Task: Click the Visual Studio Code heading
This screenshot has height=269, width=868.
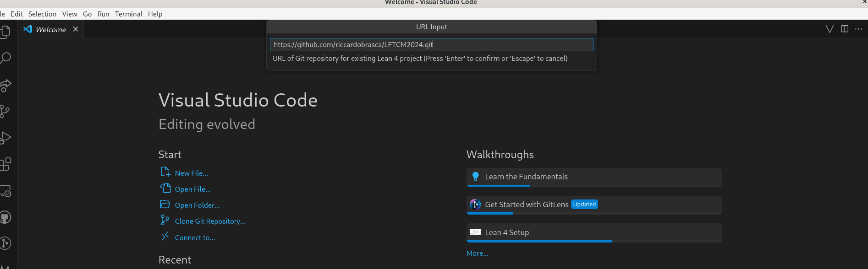Action: [238, 100]
